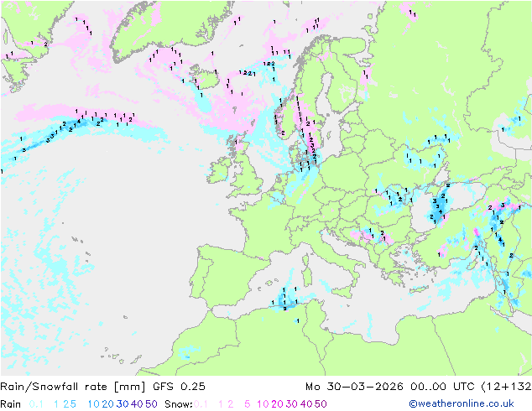Select snow legend value 30
532x411 pixels.
[x=292, y=404]
